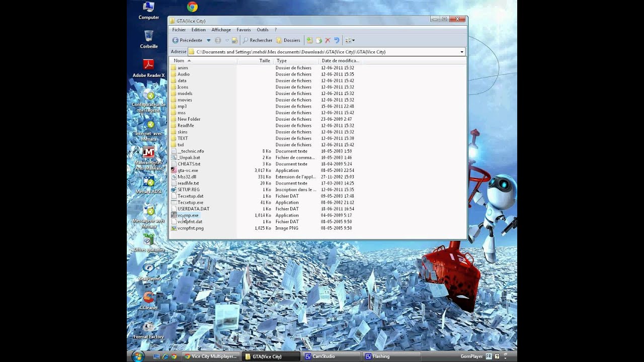The width and height of the screenshot is (644, 362).
Task: Select the skins folder
Action: [179, 132]
